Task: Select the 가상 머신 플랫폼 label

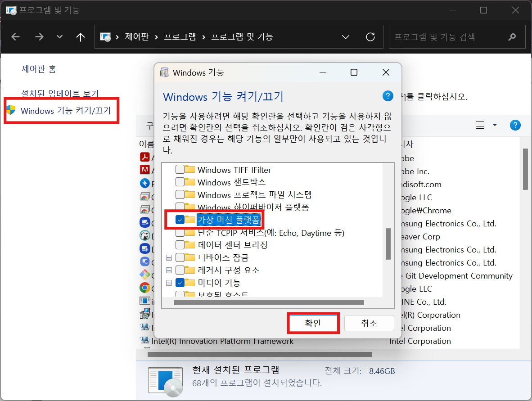Action: pos(229,220)
